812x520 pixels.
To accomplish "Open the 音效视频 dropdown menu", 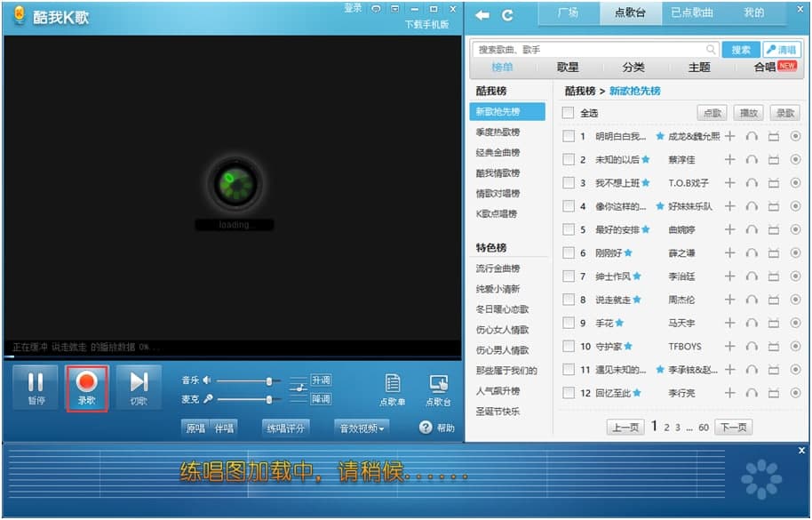I will [362, 428].
